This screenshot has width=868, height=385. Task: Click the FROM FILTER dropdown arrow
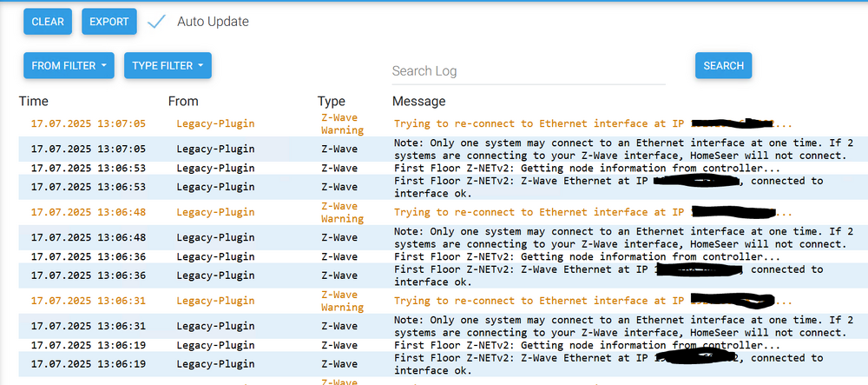coord(103,65)
